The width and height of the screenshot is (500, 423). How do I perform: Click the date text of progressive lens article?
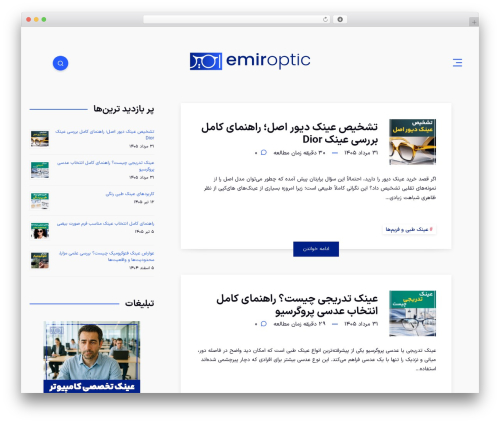point(361,324)
